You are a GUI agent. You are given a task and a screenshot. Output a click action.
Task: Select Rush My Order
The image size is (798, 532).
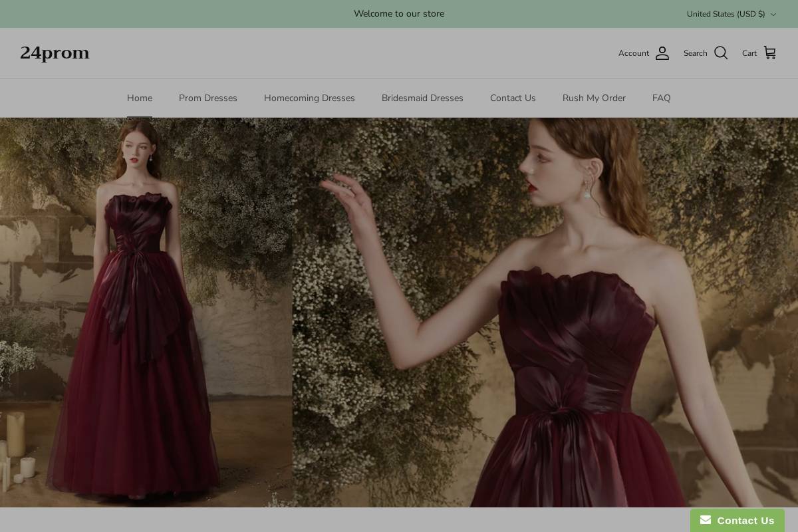(x=594, y=98)
